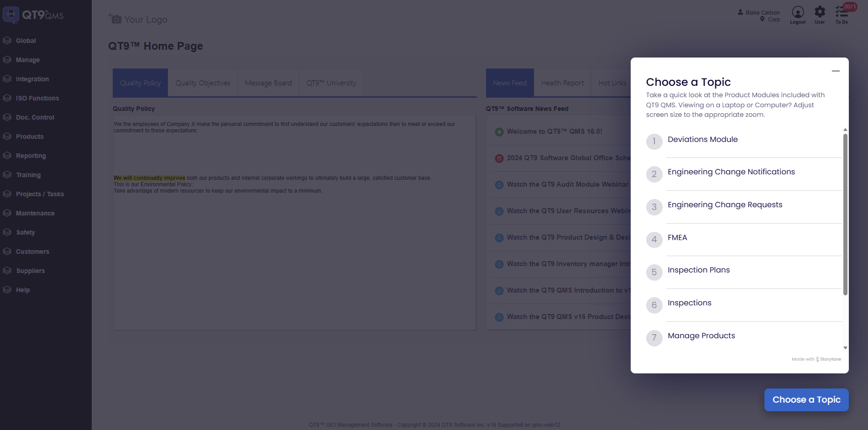The image size is (868, 430).
Task: Open the Health Report tab
Action: point(562,83)
